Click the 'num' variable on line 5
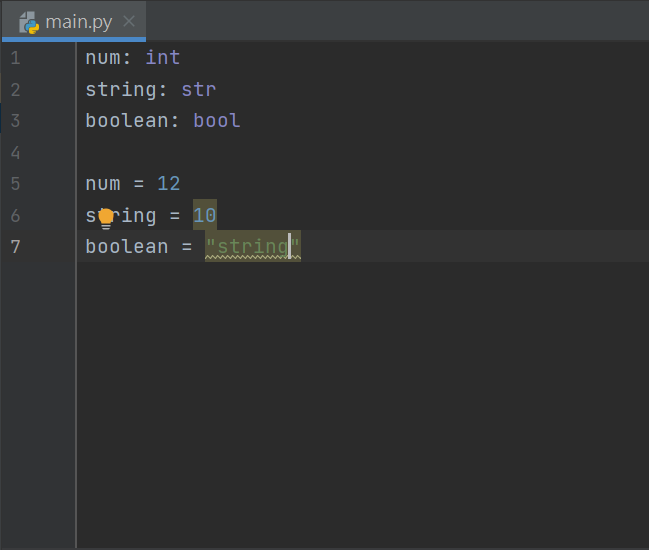The height and width of the screenshot is (550, 649). 103,184
